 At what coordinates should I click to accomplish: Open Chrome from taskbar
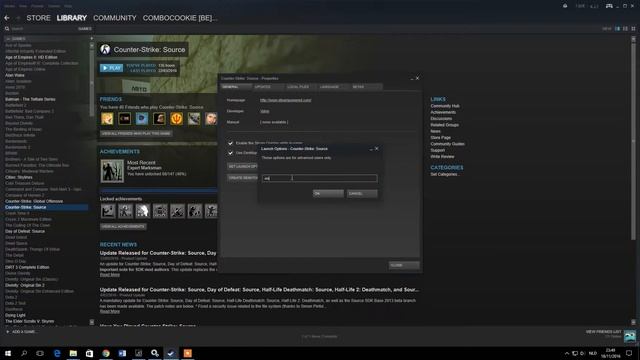click(x=106, y=353)
